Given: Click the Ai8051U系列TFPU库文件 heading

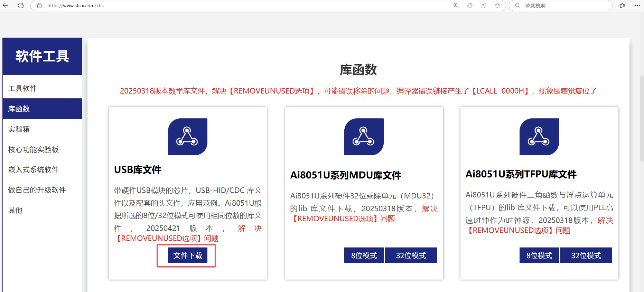Looking at the screenshot, I should tap(521, 174).
